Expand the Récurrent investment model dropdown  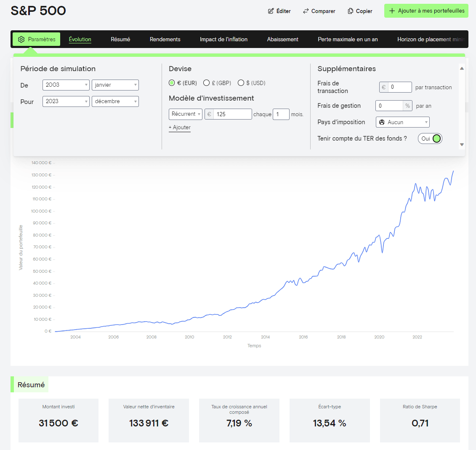point(185,114)
